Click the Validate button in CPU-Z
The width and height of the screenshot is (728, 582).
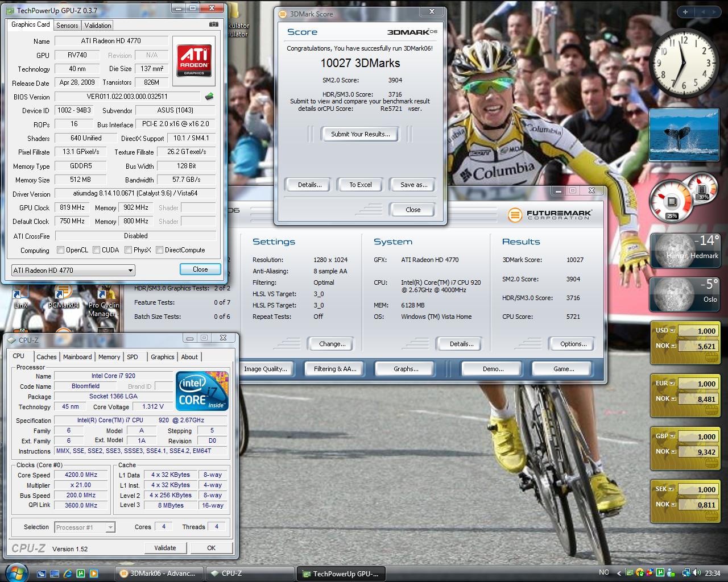click(165, 548)
